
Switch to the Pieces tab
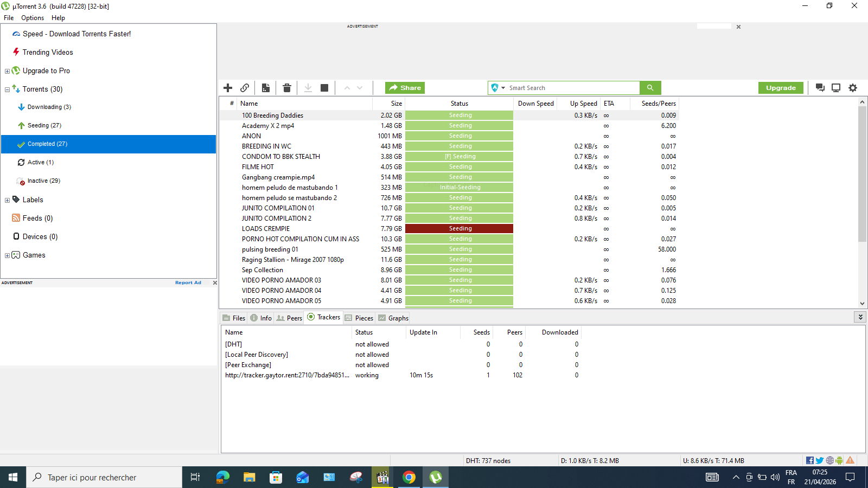coord(359,318)
